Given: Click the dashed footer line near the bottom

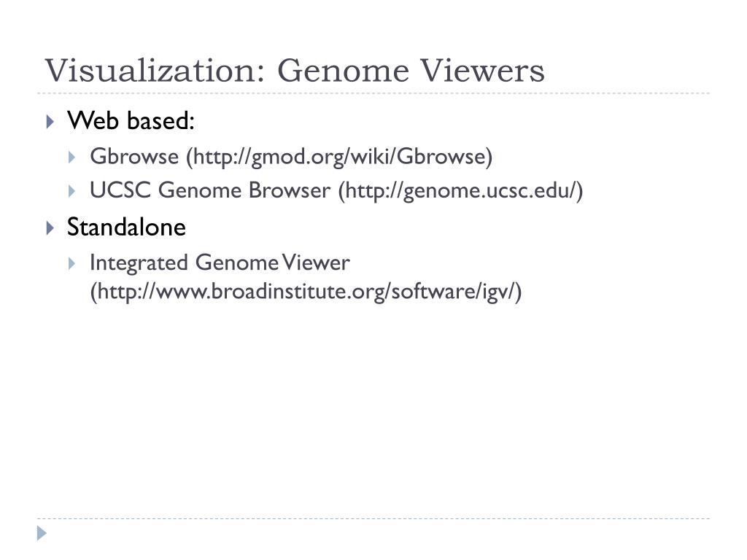Looking at the screenshot, I should pyautogui.click(x=373, y=518).
